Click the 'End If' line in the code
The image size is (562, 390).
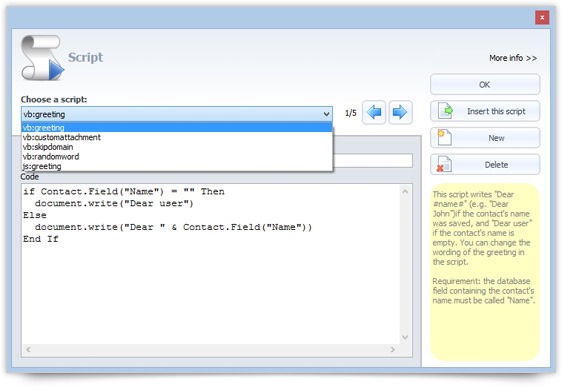(41, 239)
